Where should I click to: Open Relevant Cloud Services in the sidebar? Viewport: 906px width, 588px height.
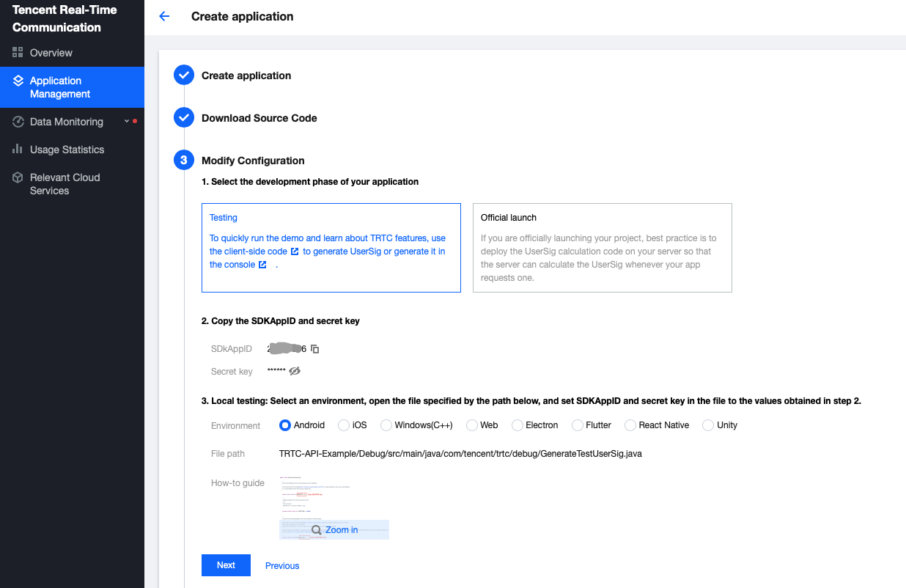72,184
